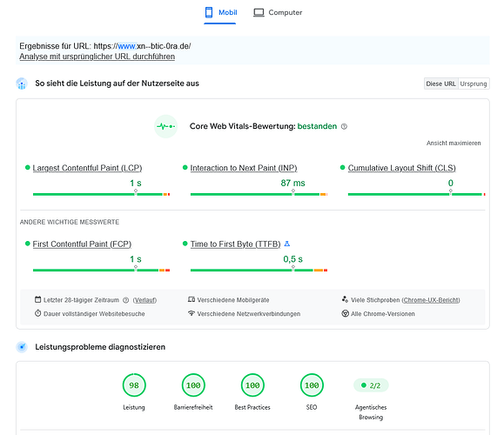Click the calendar icon before Letzter 28-tägiger Zeitraum
Screen dimensions: 504x435
[38, 299]
